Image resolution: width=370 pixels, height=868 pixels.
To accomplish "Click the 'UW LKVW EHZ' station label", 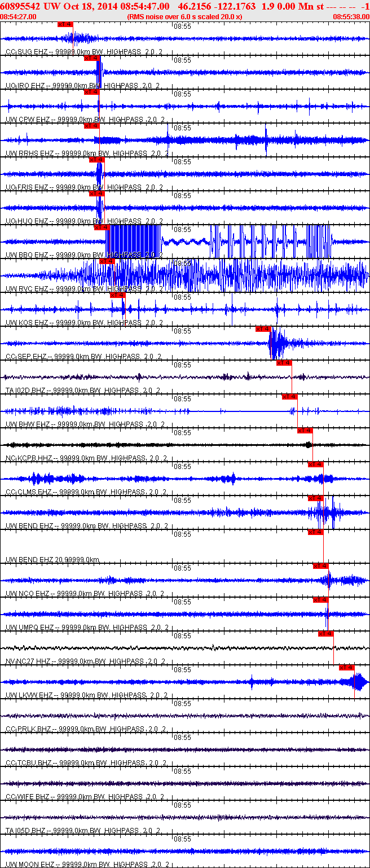I will pyautogui.click(x=29, y=695).
